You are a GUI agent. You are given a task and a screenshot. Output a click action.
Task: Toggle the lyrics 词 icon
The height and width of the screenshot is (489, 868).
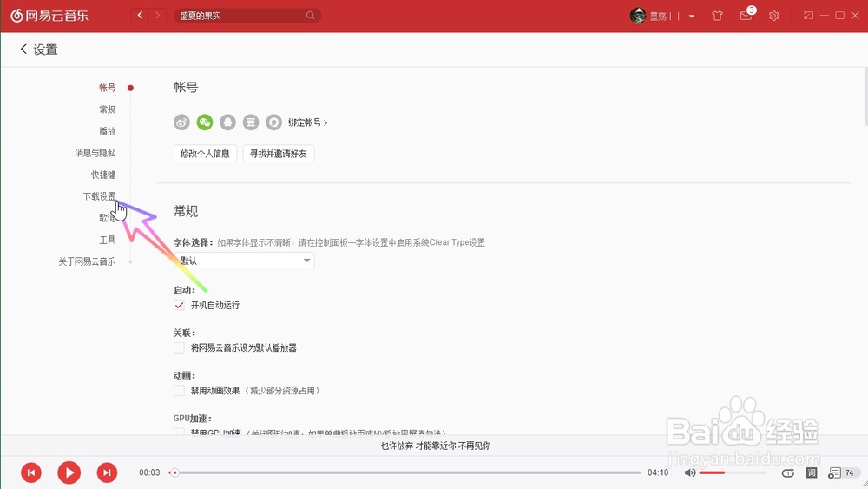coord(812,472)
